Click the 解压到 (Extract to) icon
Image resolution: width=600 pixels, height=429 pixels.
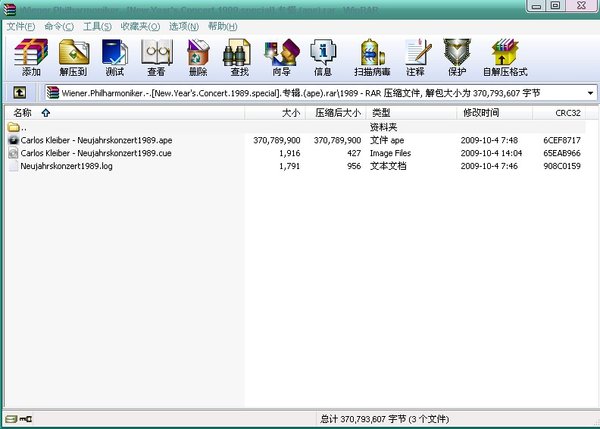click(73, 57)
